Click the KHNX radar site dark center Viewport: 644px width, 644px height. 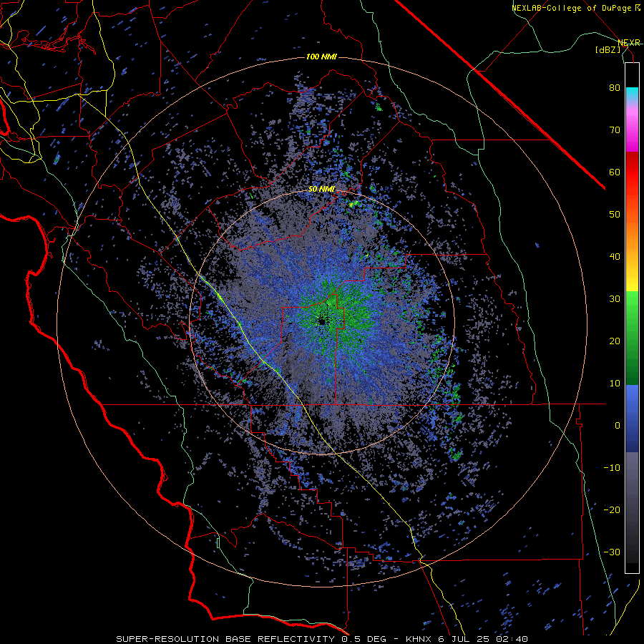pos(322,321)
